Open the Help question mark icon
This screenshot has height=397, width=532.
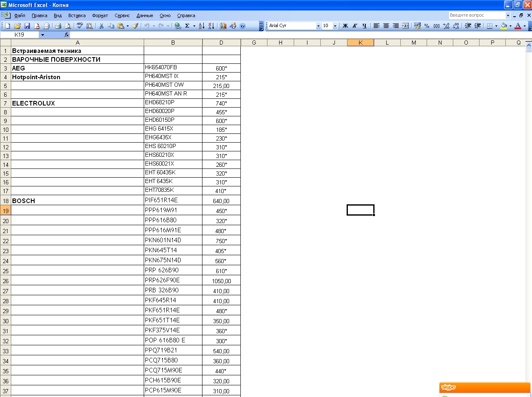(242, 26)
